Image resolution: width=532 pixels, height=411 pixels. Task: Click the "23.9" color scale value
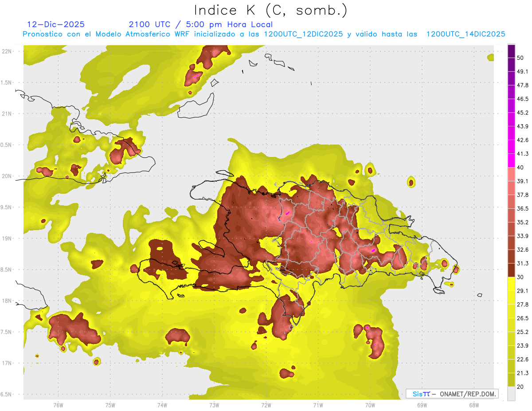pyautogui.click(x=523, y=346)
